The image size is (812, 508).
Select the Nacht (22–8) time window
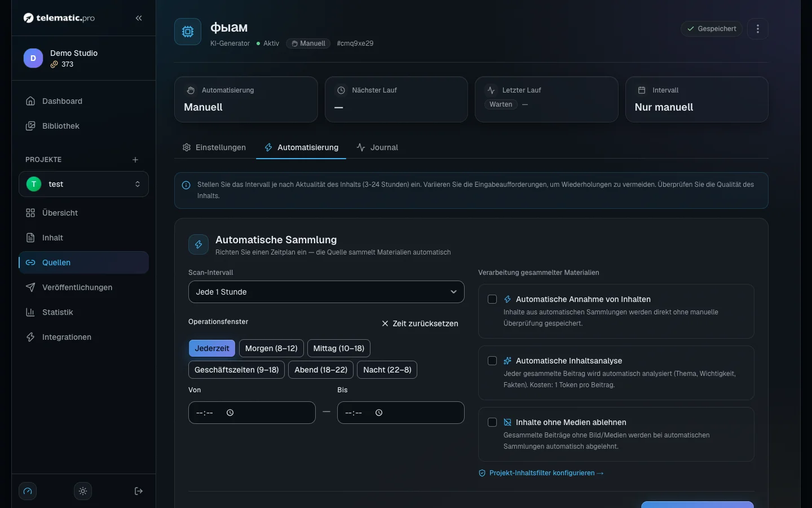[x=387, y=370]
